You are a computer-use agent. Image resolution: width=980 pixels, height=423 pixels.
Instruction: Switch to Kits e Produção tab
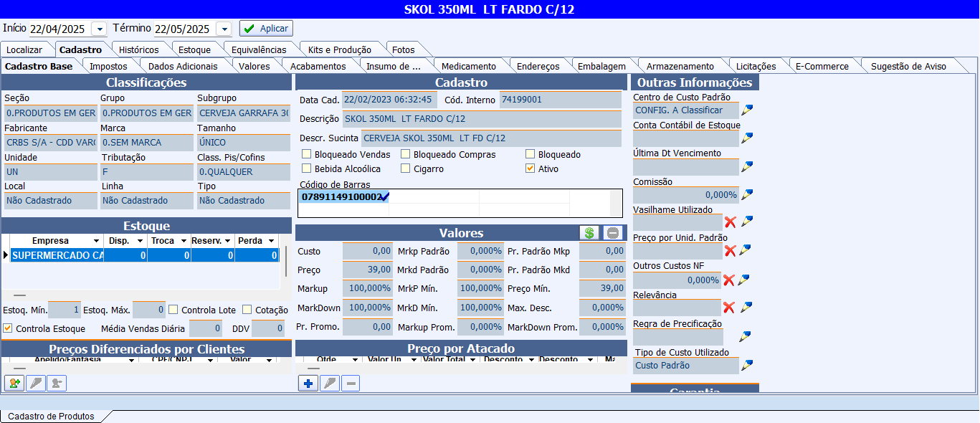pyautogui.click(x=340, y=49)
